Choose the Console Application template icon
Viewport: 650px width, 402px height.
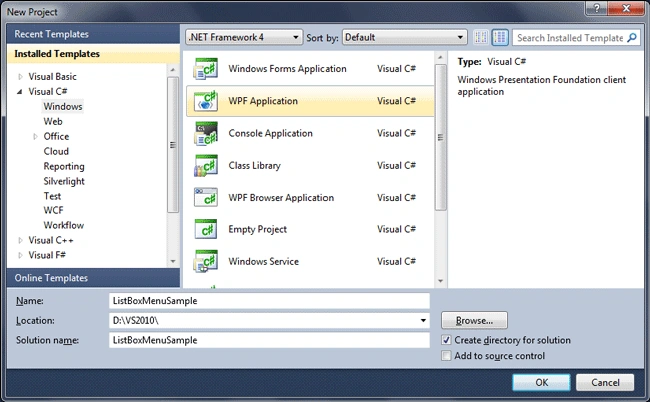click(x=206, y=133)
